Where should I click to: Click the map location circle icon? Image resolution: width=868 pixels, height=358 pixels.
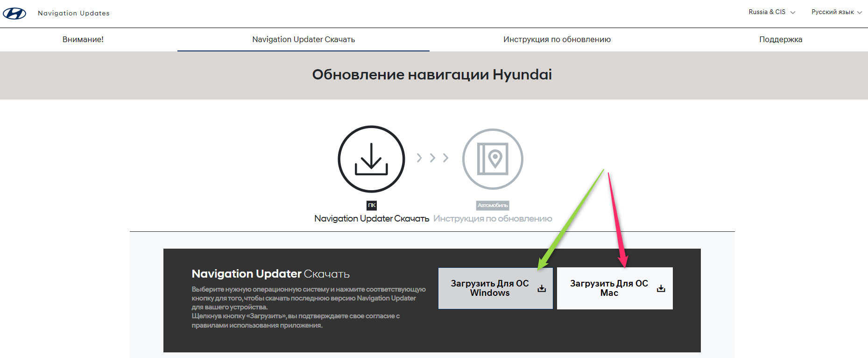493,159
